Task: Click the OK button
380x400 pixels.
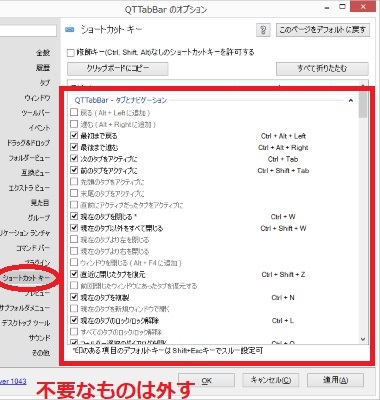Action: 206,380
